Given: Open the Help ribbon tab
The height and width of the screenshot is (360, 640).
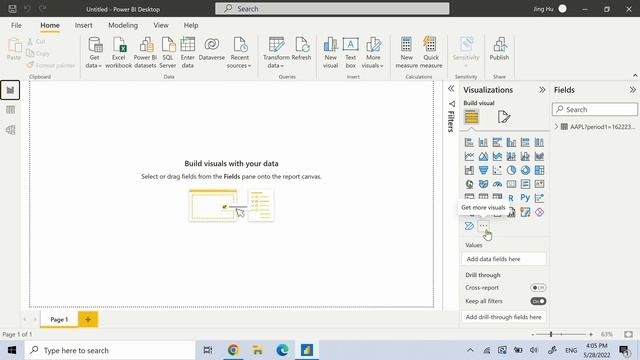Looking at the screenshot, I should click(x=191, y=25).
